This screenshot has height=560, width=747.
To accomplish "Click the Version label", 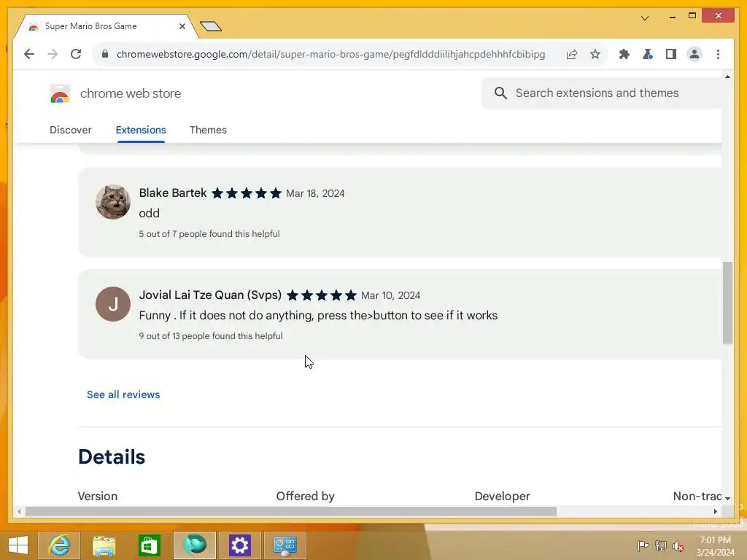I will coord(98,496).
